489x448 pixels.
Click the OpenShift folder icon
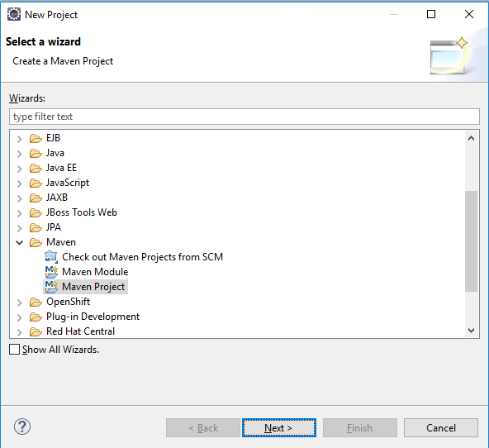[36, 302]
